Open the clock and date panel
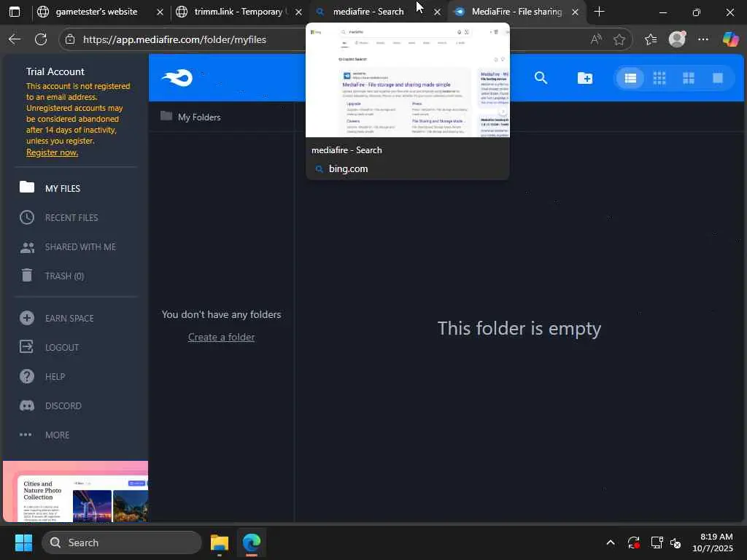Screen dimensions: 747x560 pos(713,542)
